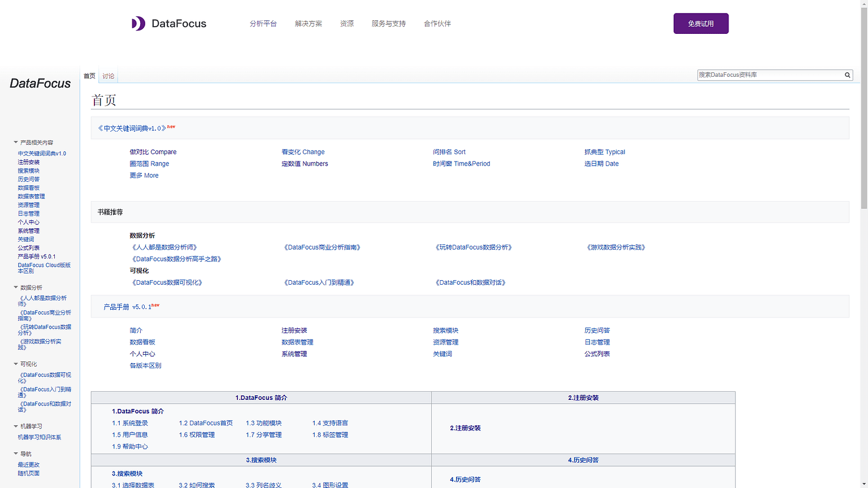Open sidebar 最近更改 link
Screen dimensions: 868x488
[x=28, y=465]
